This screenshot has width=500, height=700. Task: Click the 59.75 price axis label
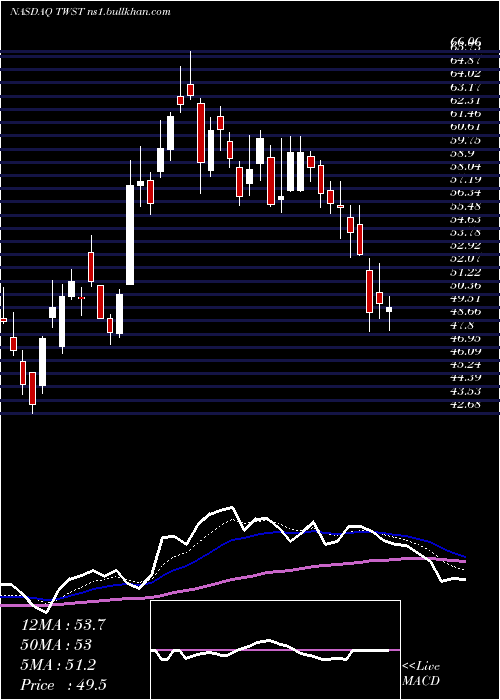click(466, 140)
